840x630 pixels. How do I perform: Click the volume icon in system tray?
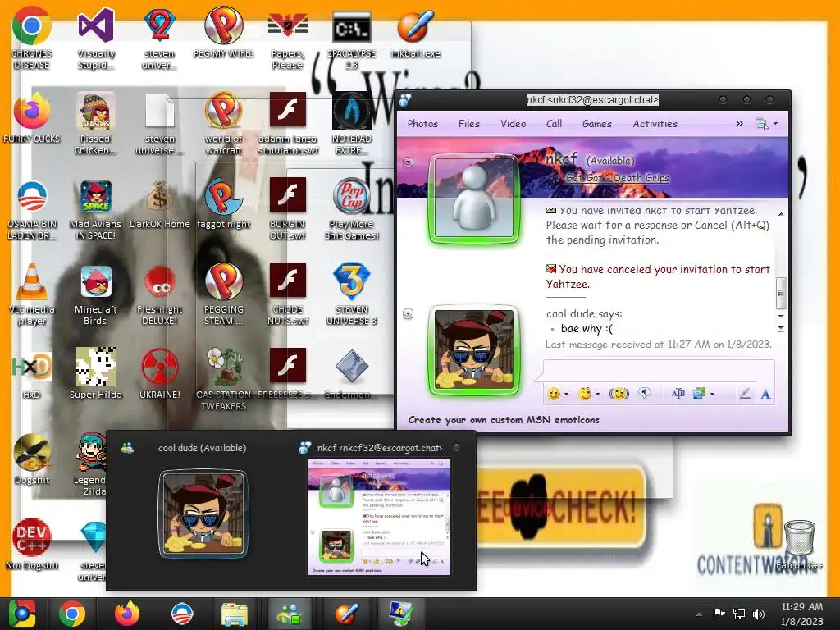point(759,614)
